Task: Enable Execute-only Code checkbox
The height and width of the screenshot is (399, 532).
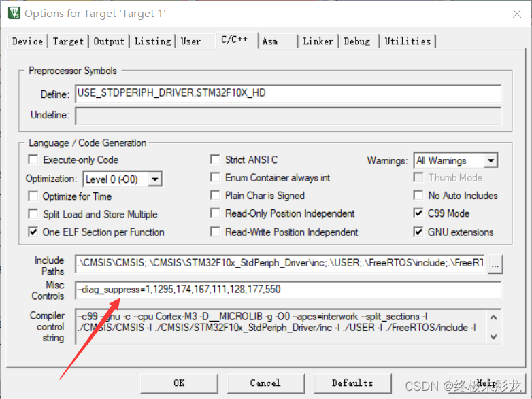Action: (x=33, y=160)
